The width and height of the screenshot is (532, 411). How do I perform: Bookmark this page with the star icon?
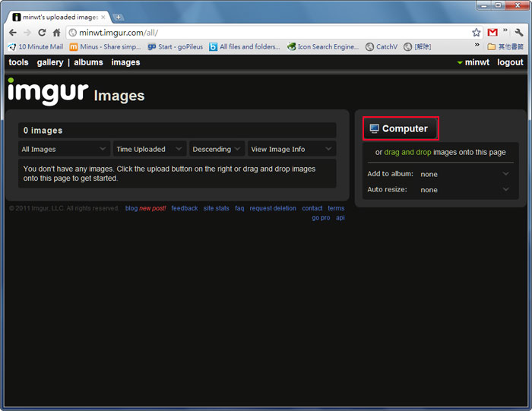tap(476, 33)
